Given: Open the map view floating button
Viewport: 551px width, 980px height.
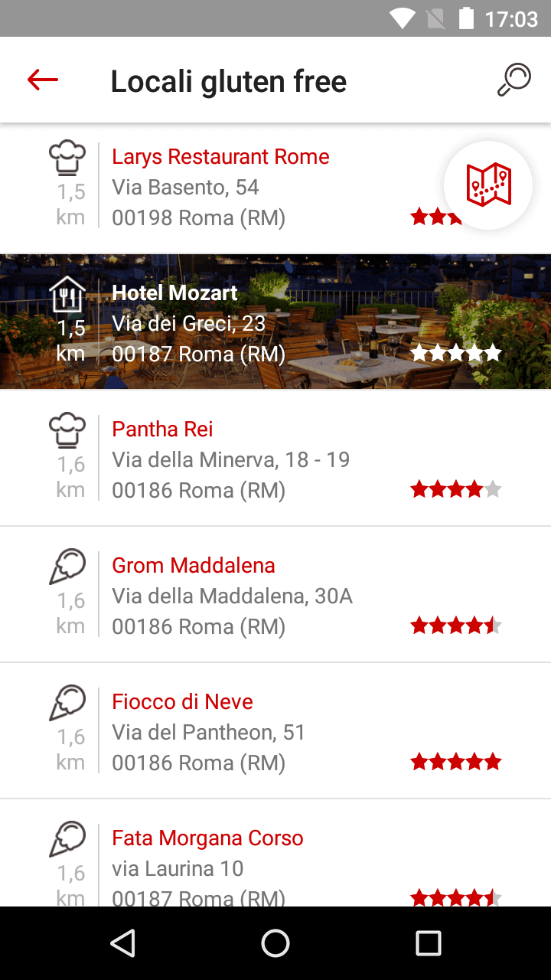Looking at the screenshot, I should point(488,185).
